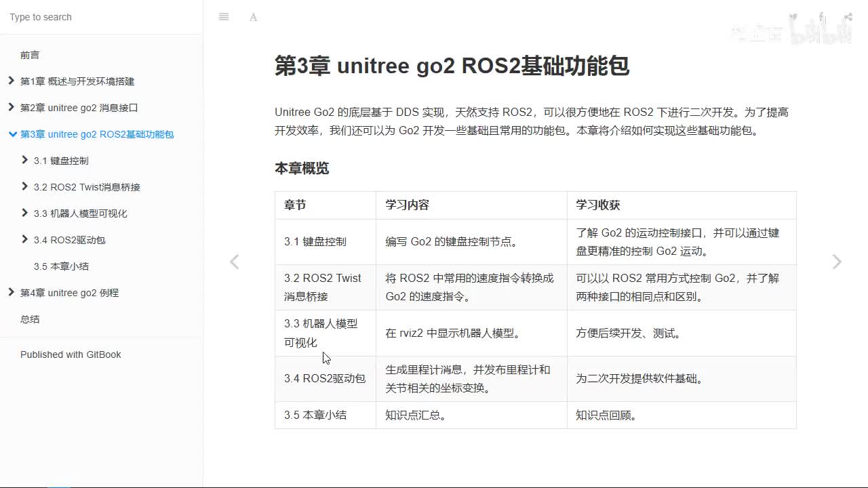Open sidebar item 3.3 机器人模型可视化

81,213
